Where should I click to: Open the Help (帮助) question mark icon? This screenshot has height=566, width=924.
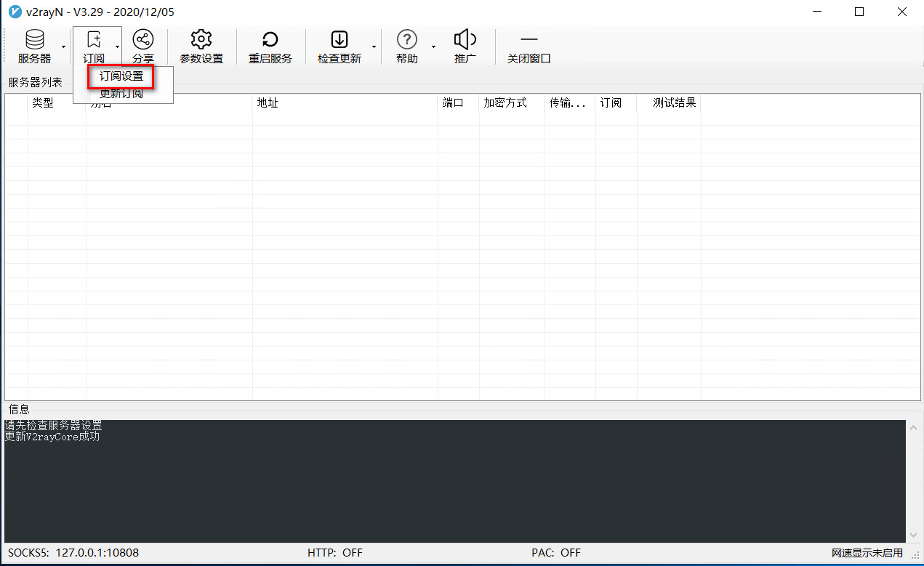(407, 40)
